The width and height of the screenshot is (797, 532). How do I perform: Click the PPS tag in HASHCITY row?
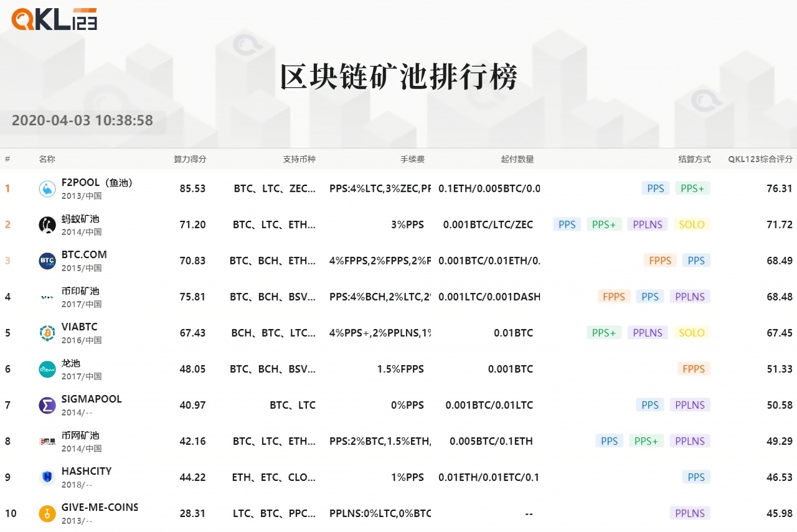pyautogui.click(x=696, y=477)
